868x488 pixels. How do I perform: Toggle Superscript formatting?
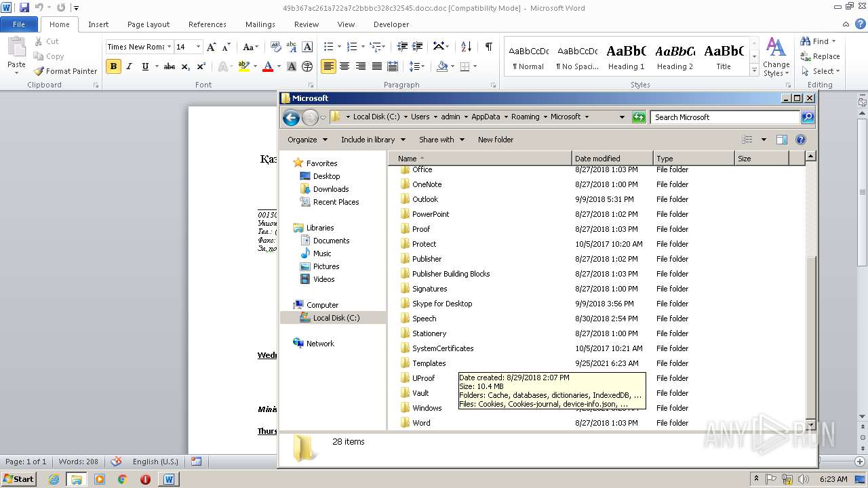point(201,66)
